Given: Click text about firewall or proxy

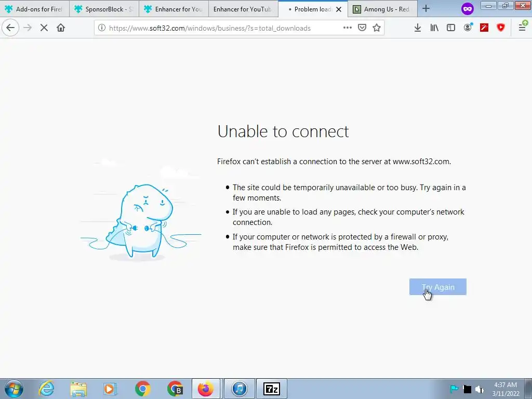Looking at the screenshot, I should tap(340, 242).
